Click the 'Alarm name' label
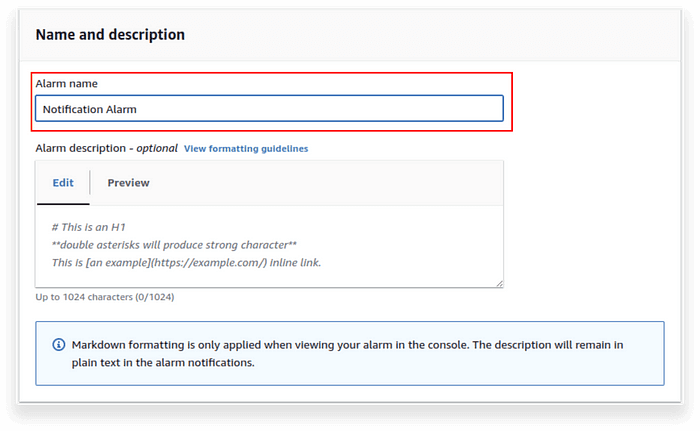This screenshot has height=431, width=700. (x=67, y=84)
